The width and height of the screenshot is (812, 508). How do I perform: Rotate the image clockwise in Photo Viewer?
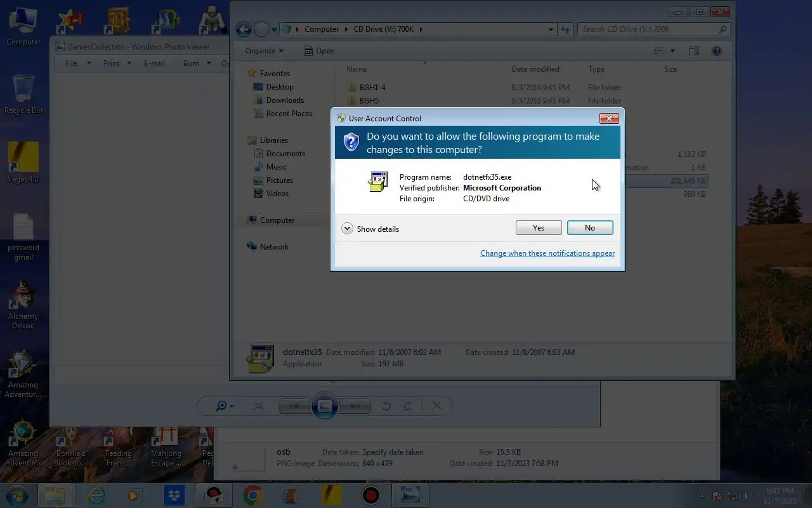(408, 406)
